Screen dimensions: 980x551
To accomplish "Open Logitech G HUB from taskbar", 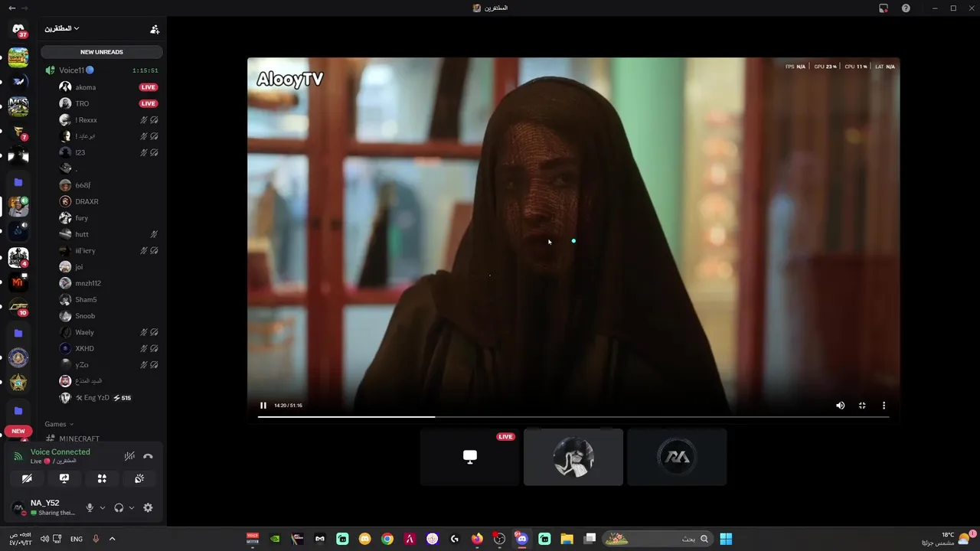I will point(455,539).
